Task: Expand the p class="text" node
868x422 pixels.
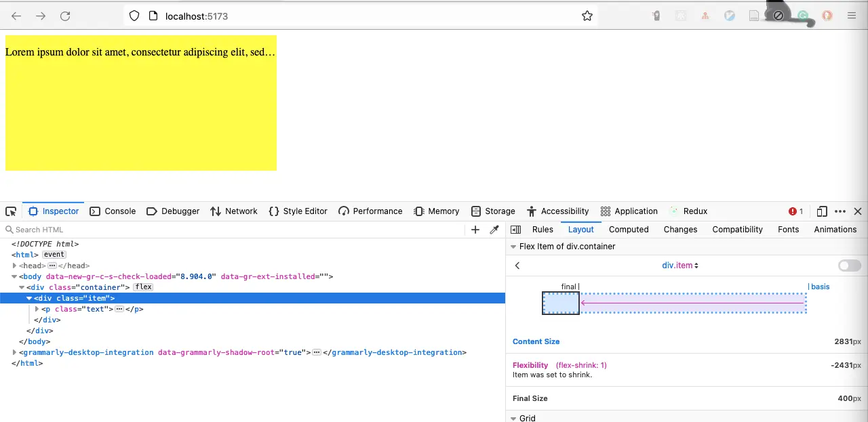Action: tap(37, 309)
